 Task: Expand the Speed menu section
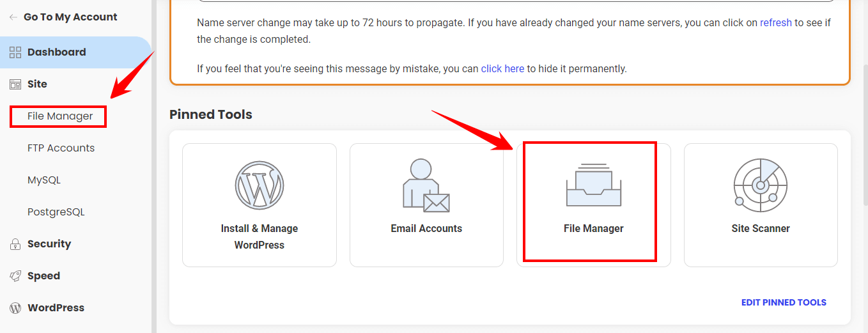[43, 276]
